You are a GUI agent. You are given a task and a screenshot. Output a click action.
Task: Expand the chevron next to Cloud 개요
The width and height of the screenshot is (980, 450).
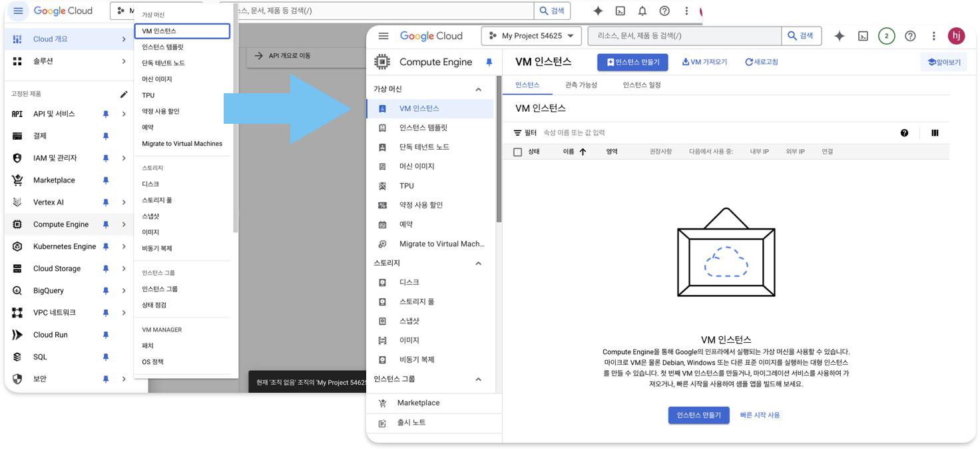[x=124, y=39]
